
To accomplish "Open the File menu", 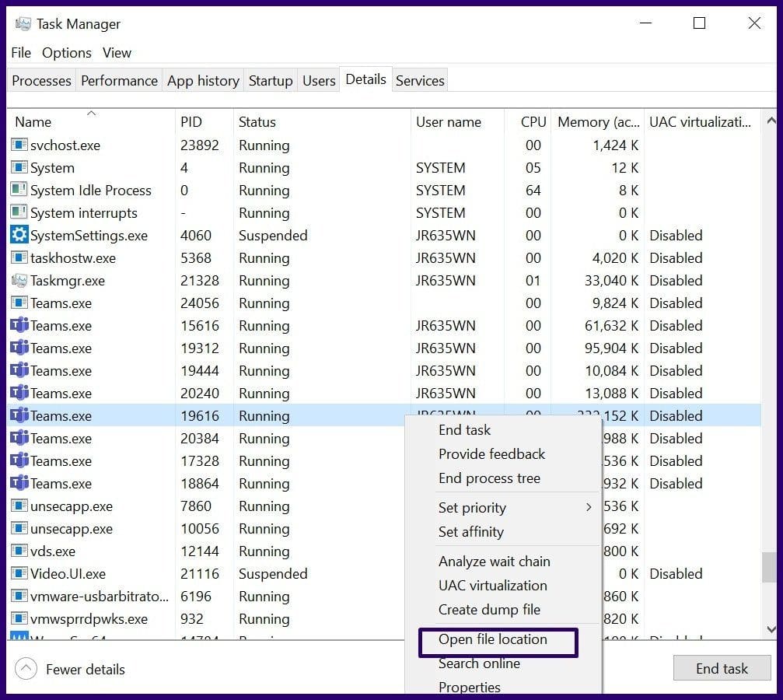I will [x=21, y=52].
